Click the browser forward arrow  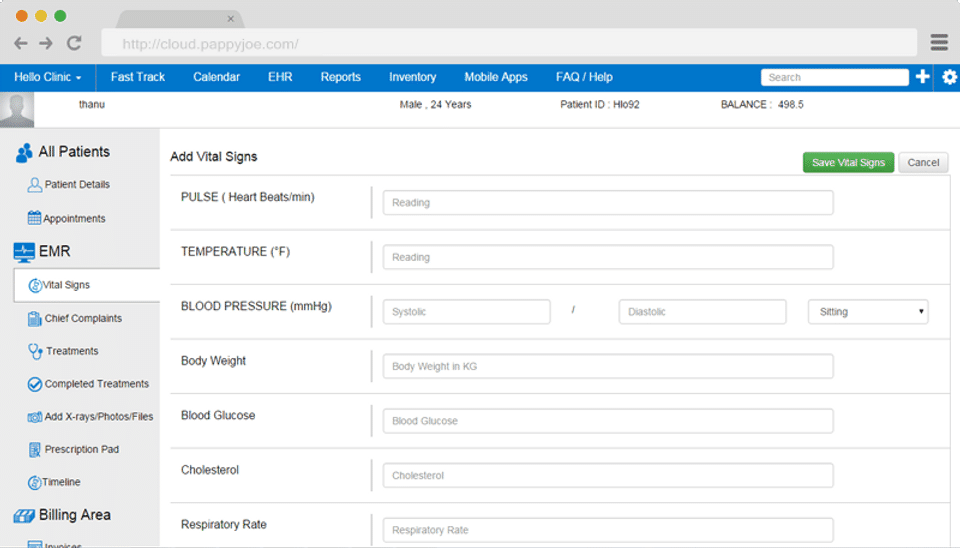[46, 43]
